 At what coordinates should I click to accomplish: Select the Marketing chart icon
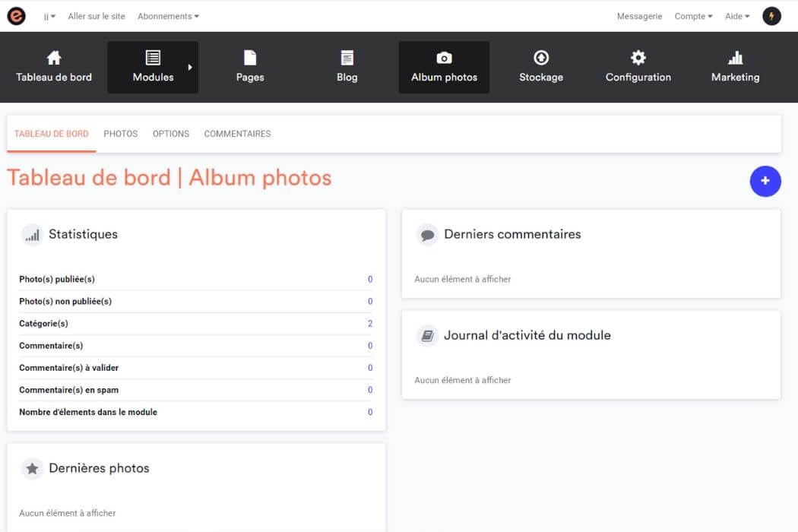(x=735, y=56)
